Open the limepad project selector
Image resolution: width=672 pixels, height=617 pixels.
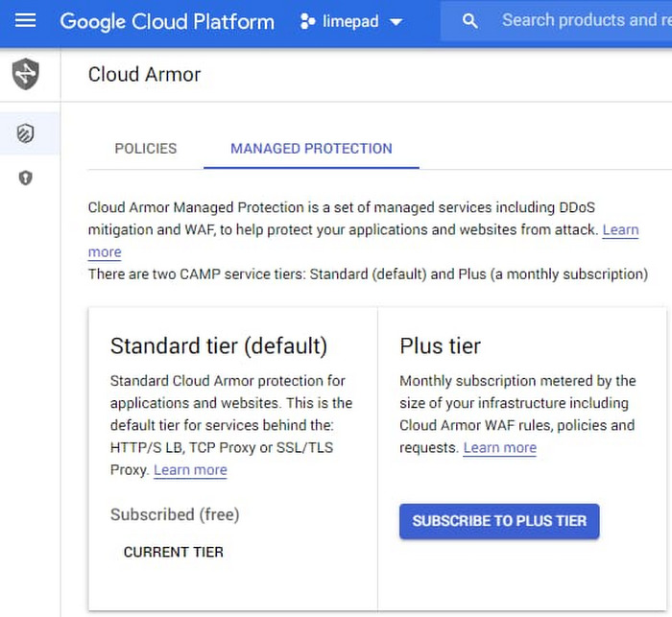click(x=351, y=21)
